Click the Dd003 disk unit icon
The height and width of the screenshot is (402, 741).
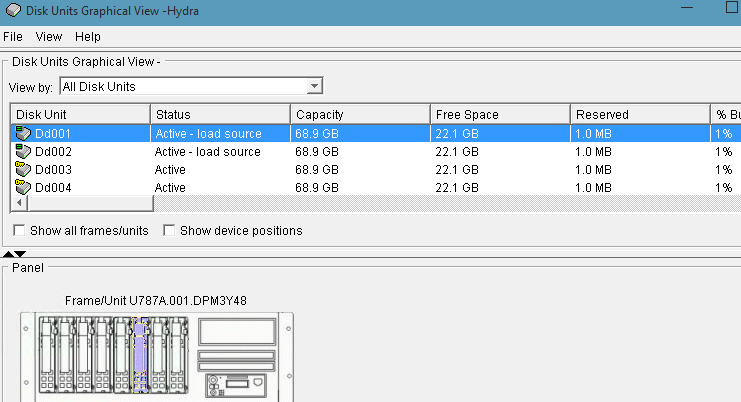tap(23, 169)
